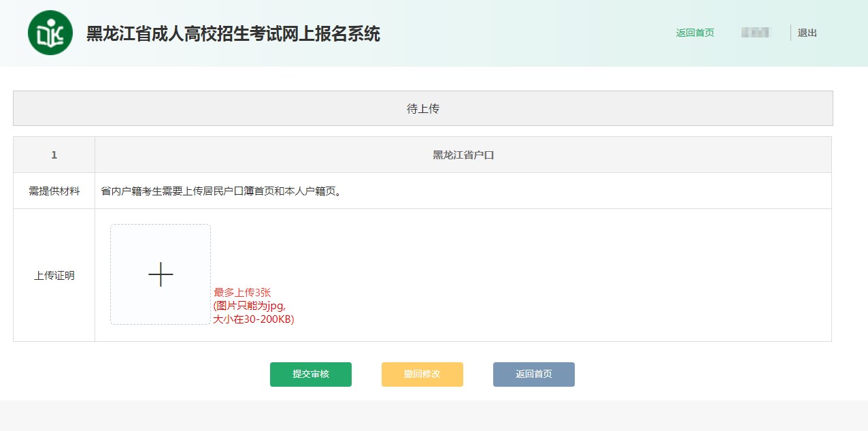Click the red 最多上传3张 hint
This screenshot has height=431, width=868.
242,292
